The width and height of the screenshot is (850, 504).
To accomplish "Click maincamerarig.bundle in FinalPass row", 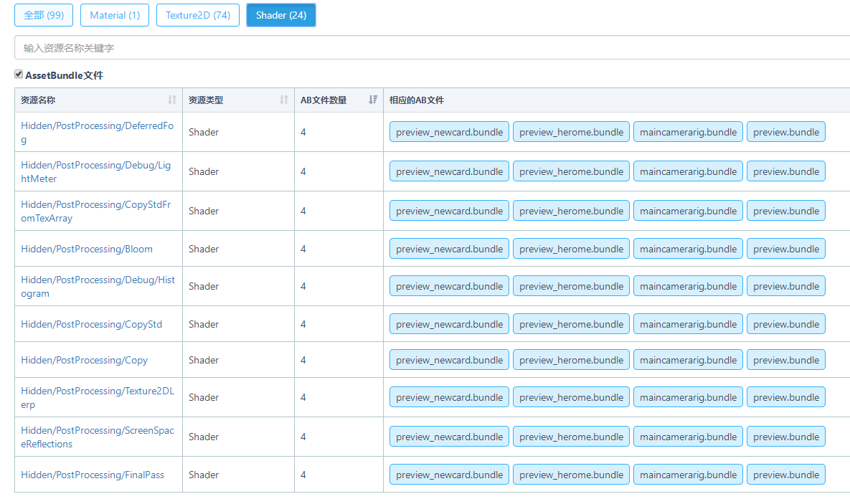I will click(688, 475).
